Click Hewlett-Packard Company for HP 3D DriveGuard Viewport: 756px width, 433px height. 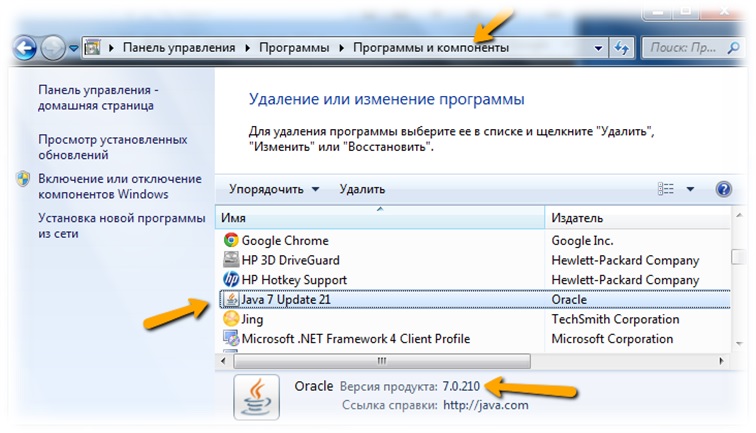[625, 260]
